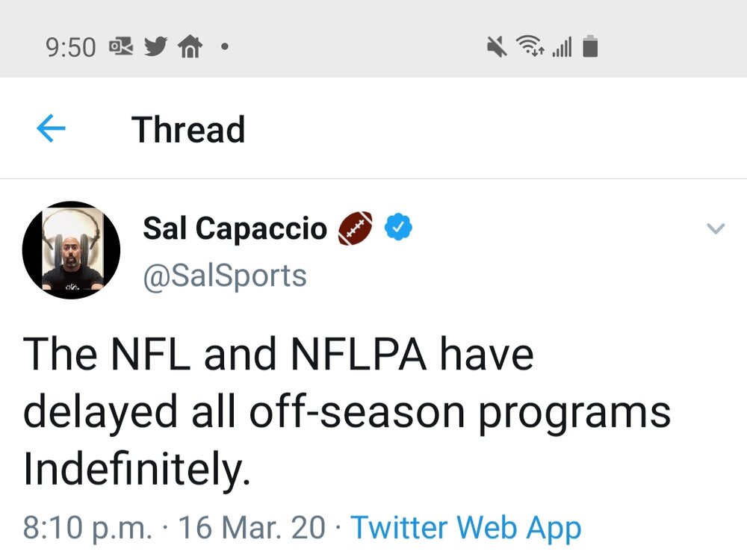747x560 pixels.
Task: Tap the muted sound status icon
Action: 497,47
